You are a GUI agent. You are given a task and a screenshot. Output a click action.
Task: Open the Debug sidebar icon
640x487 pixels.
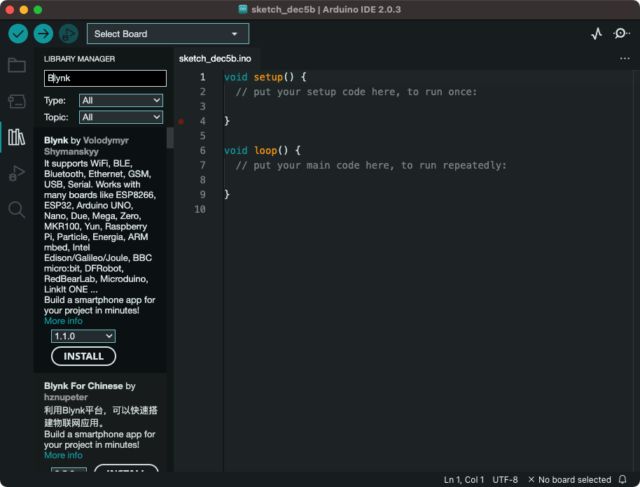16,173
